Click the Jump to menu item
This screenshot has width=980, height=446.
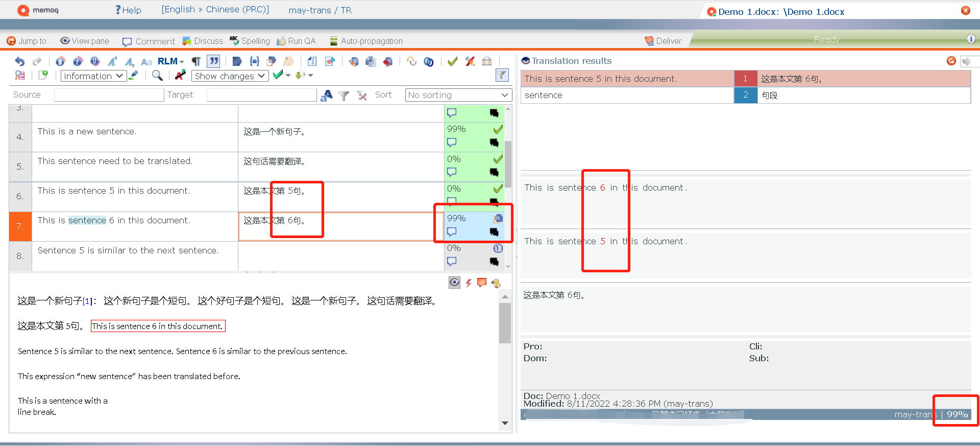(x=27, y=41)
